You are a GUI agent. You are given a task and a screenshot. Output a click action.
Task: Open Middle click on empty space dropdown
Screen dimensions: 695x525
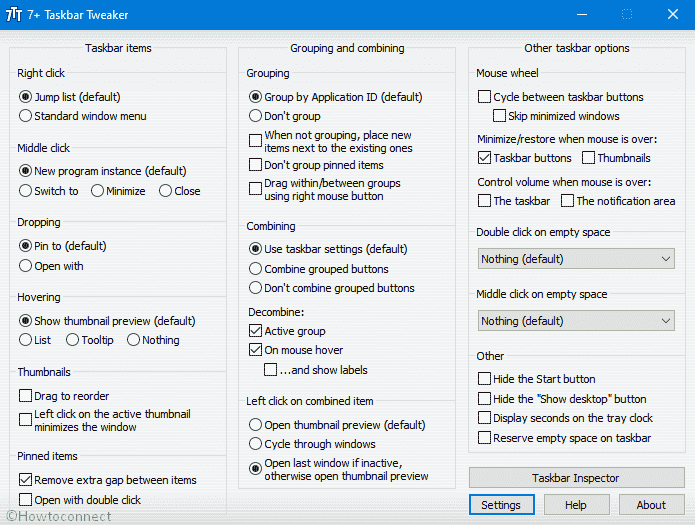[x=576, y=321]
